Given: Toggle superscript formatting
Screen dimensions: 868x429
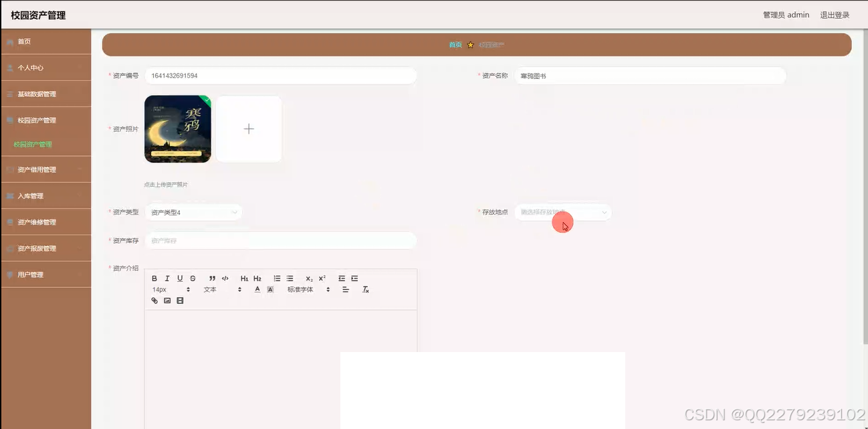Looking at the screenshot, I should 321,277.
